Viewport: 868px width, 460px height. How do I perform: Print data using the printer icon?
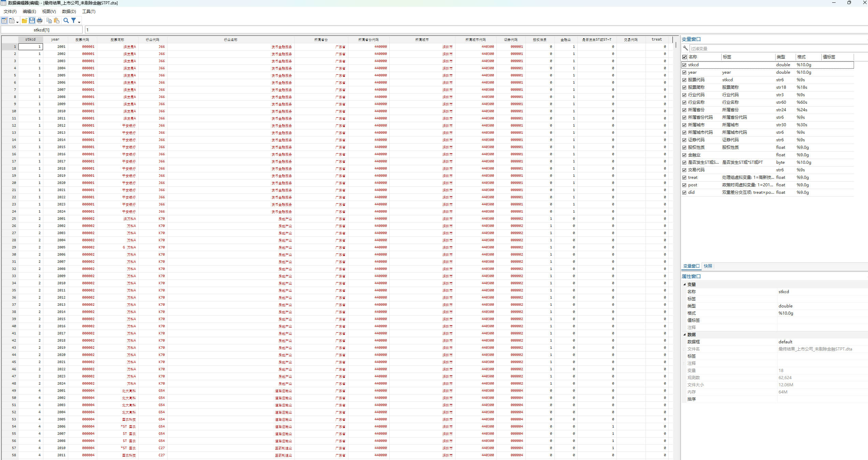point(40,21)
